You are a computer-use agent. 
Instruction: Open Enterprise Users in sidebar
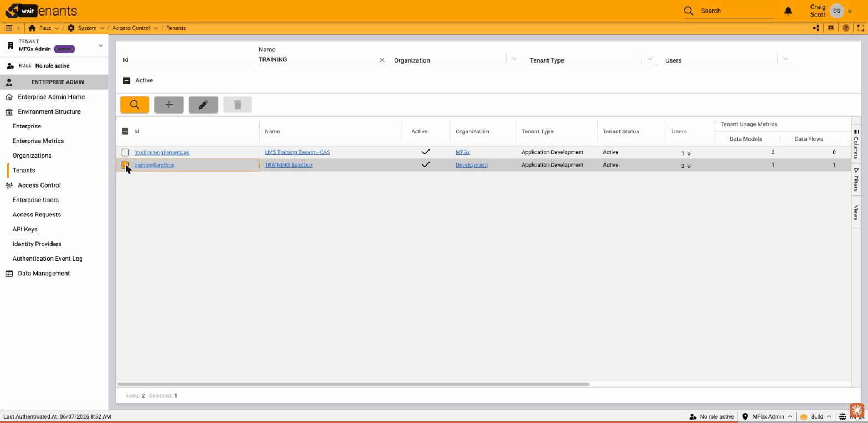(x=35, y=200)
